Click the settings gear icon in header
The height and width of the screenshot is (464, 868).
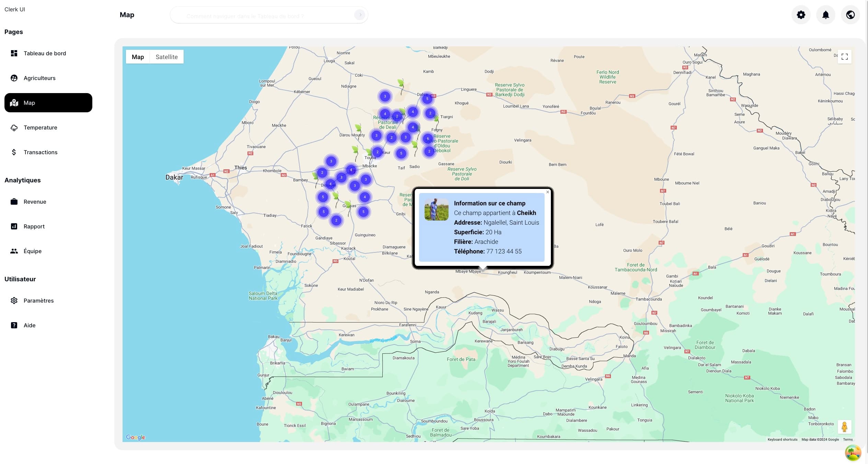click(801, 15)
